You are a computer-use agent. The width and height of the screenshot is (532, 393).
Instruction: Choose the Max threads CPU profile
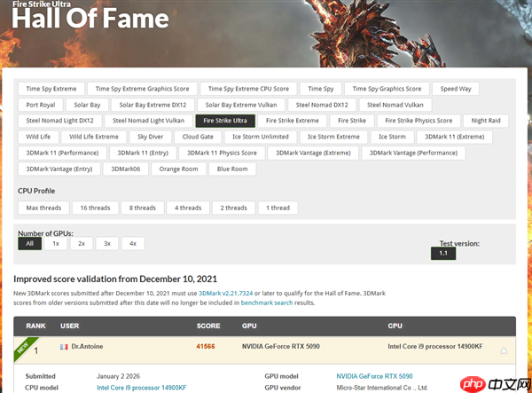tap(43, 208)
